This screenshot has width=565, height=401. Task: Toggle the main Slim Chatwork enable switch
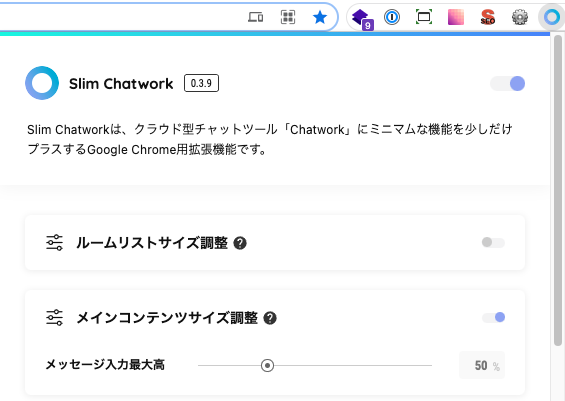507,84
